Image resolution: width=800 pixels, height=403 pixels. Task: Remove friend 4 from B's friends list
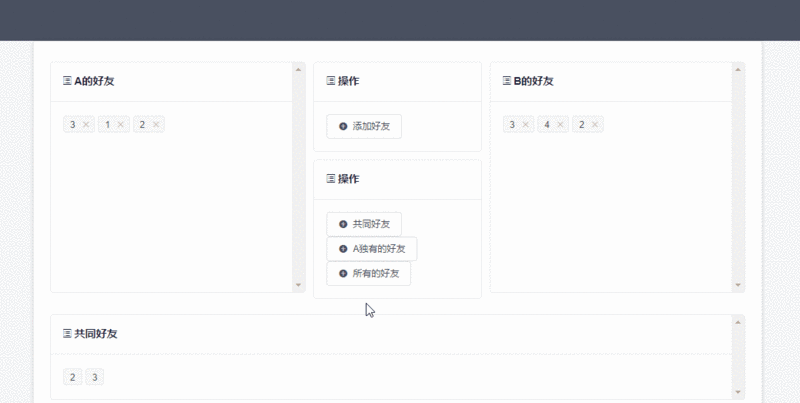(560, 124)
